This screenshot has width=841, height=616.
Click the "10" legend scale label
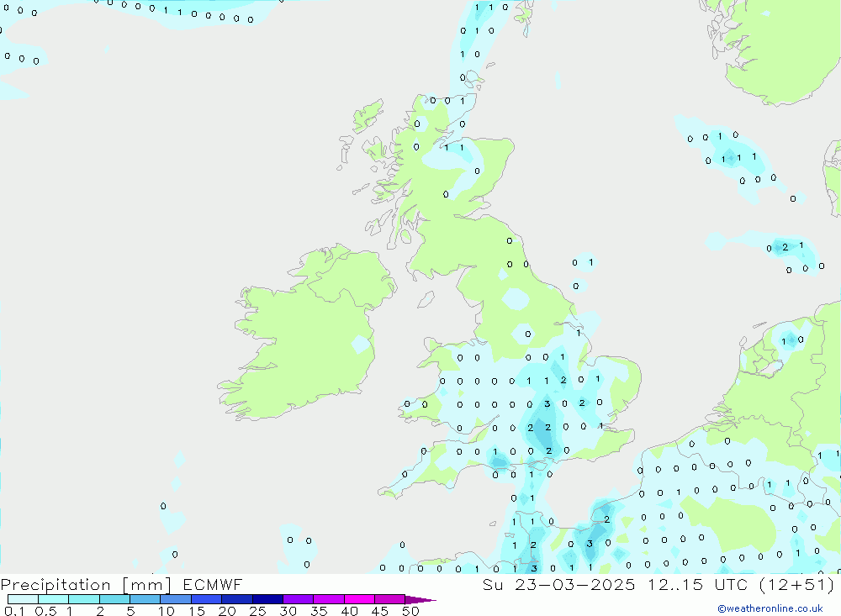click(x=166, y=611)
